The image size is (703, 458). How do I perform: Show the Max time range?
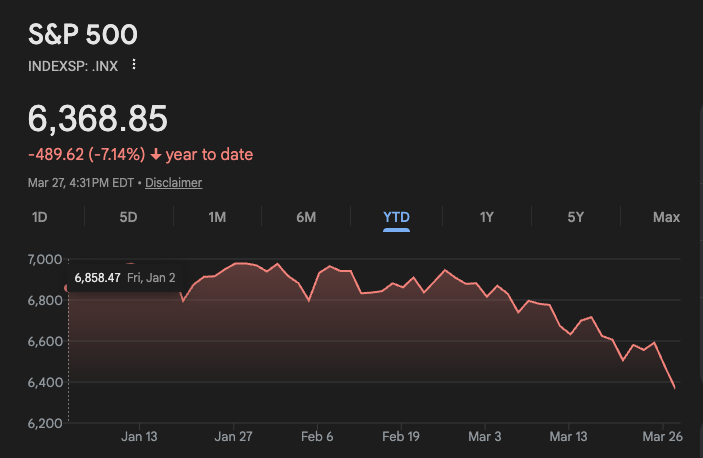666,217
